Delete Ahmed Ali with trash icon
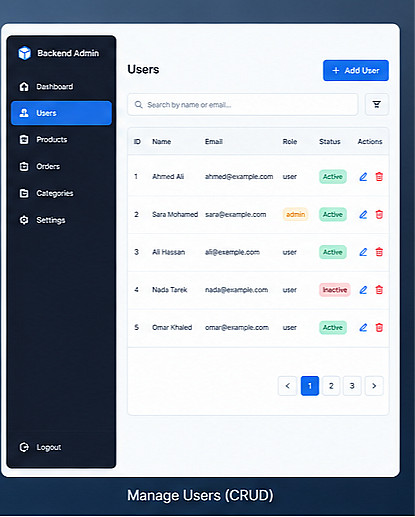 [379, 177]
